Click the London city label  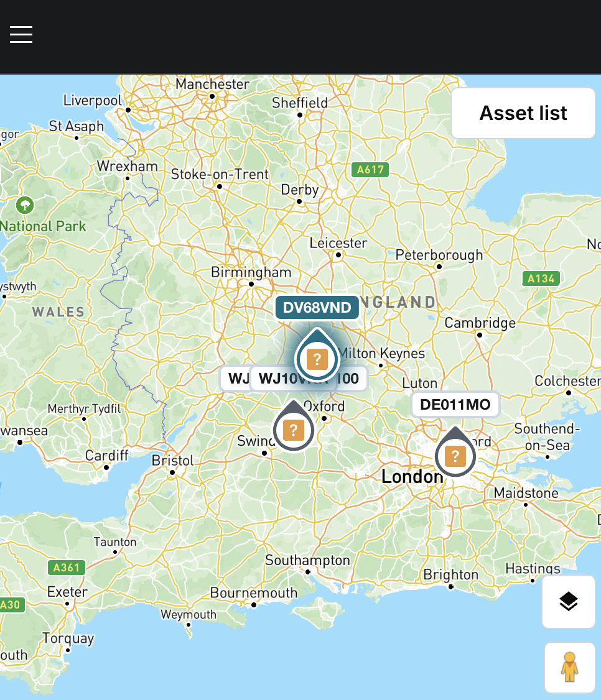(x=411, y=477)
